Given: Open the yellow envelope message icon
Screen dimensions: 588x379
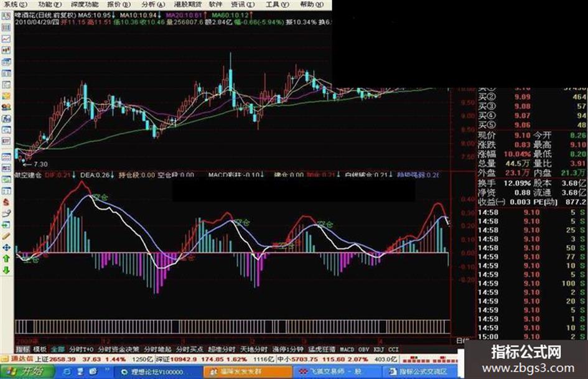Looking at the screenshot, I should click(6, 96).
